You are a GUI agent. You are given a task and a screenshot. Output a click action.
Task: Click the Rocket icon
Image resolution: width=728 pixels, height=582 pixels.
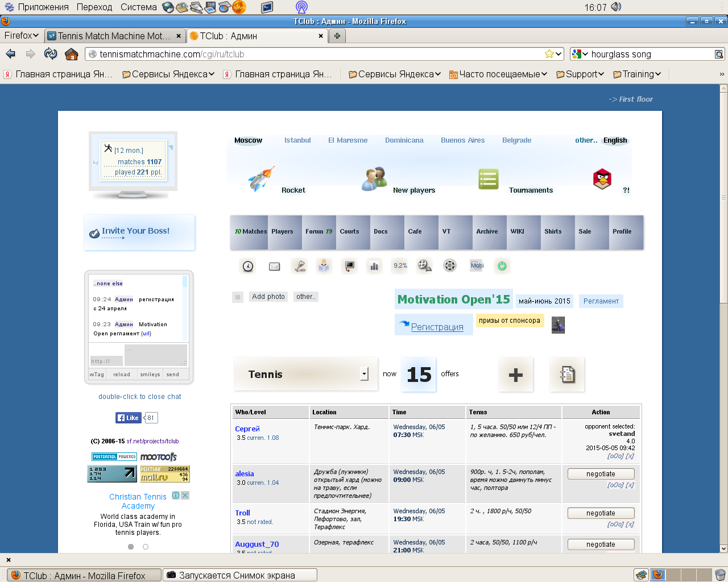261,179
